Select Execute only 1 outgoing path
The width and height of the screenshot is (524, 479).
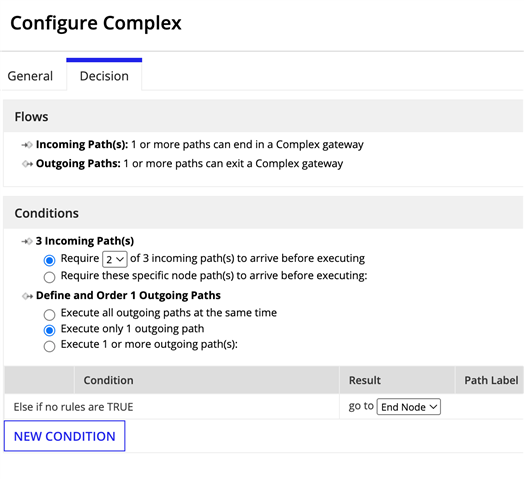point(49,330)
